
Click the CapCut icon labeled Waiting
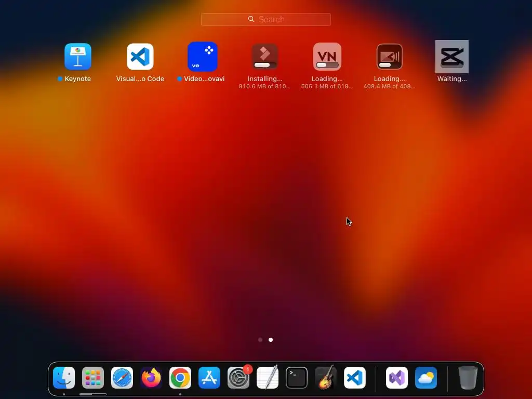pos(452,56)
